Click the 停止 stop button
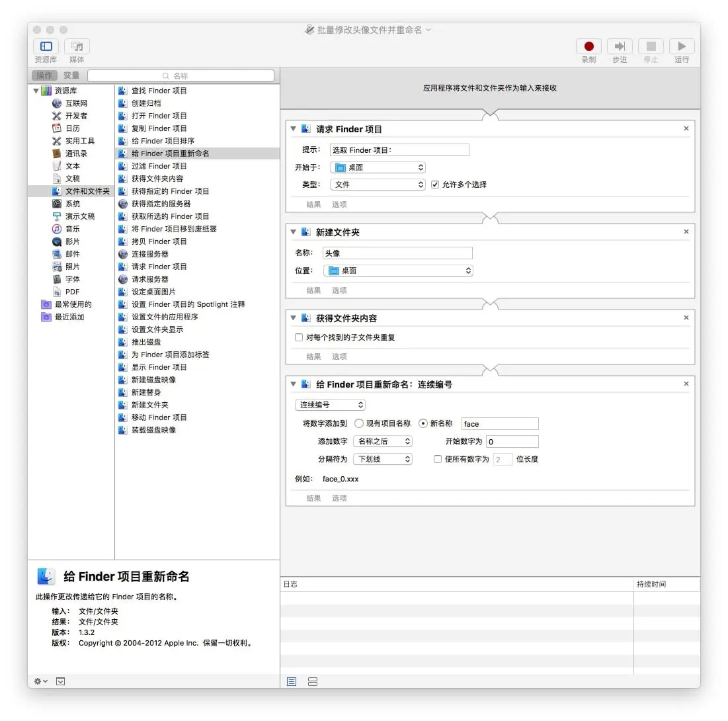This screenshot has width=728, height=721. [x=651, y=46]
